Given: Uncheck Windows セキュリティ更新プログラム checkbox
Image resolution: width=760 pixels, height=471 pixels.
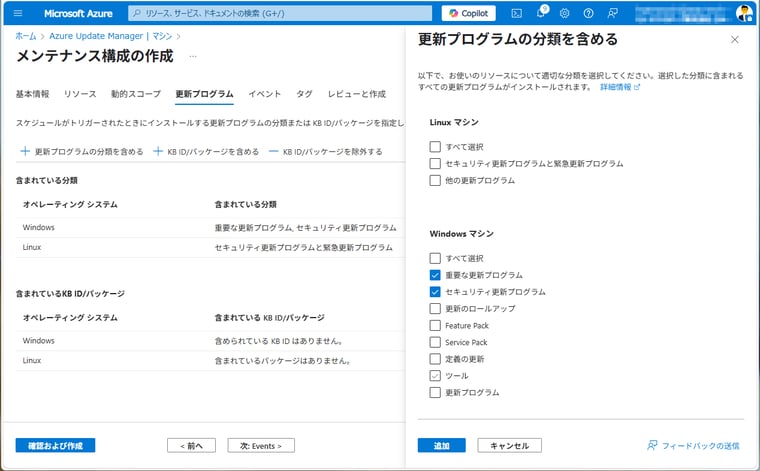Looking at the screenshot, I should point(435,292).
